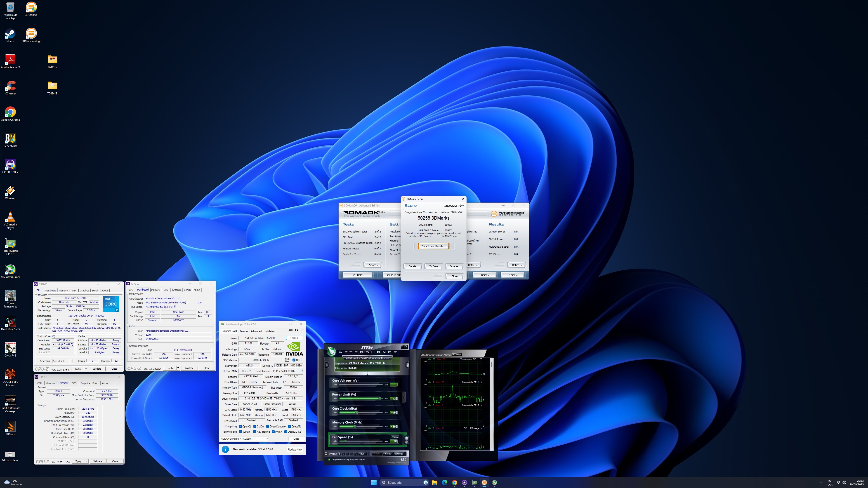Toggle the DirectML checkbox in GPU-Z
This screenshot has height=488, width=868.
coord(289,426)
